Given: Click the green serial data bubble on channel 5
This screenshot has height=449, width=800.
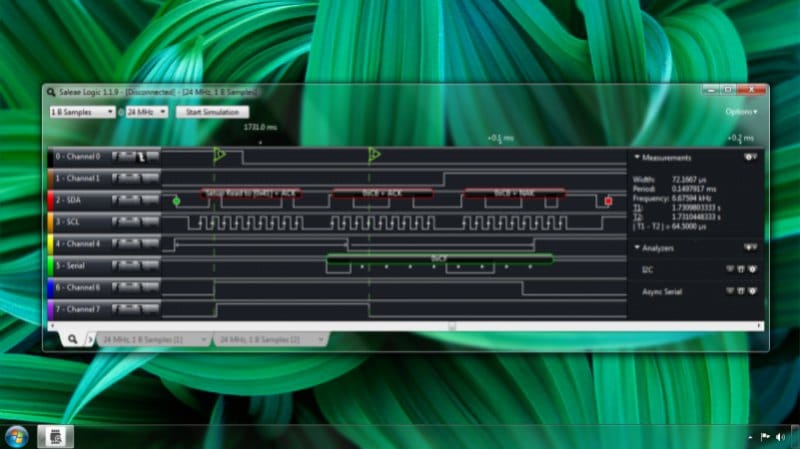Looking at the screenshot, I should (440, 259).
